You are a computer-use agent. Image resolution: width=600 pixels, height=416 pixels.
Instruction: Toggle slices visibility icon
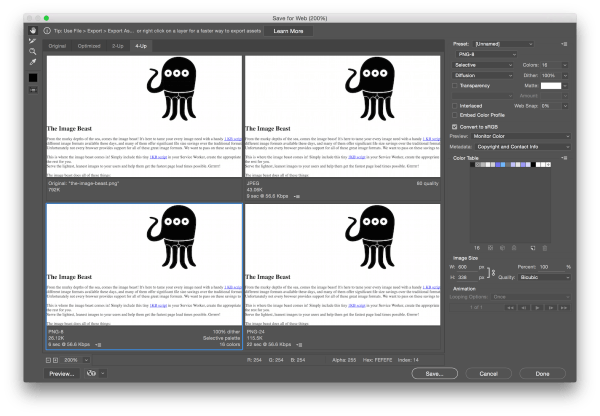(32, 89)
